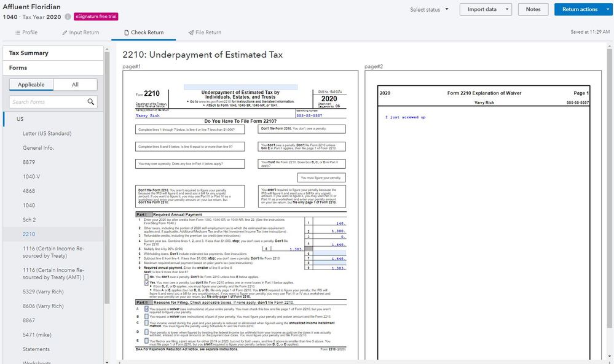Click the forms list vertical scrollbar
This screenshot has width=614, height=364.
[x=107, y=184]
